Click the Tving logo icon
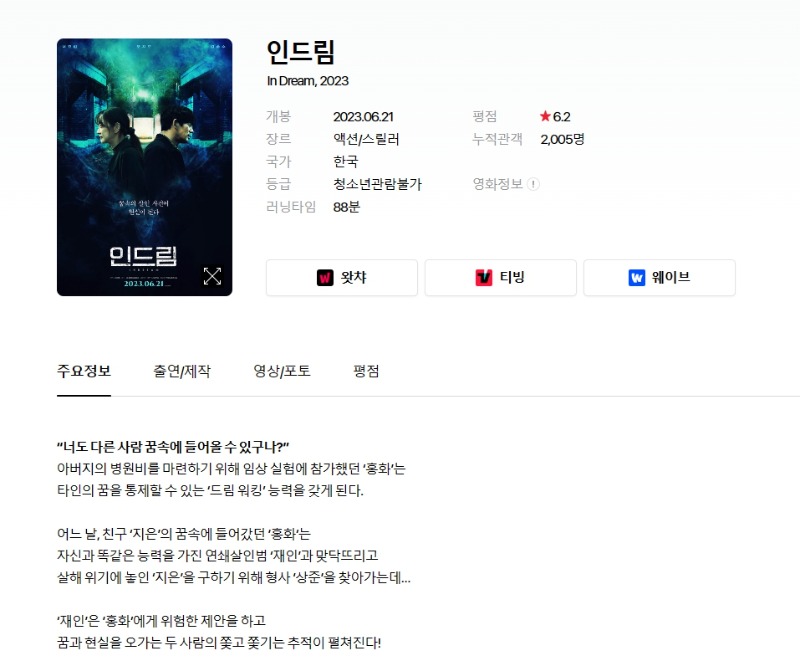The image size is (800, 661). coord(484,277)
